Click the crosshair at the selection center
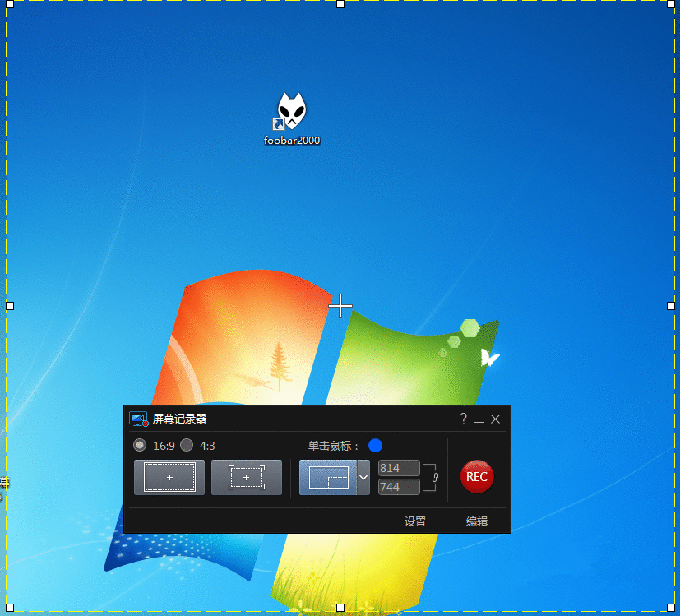Screen dimensions: 680x616 (x=340, y=307)
